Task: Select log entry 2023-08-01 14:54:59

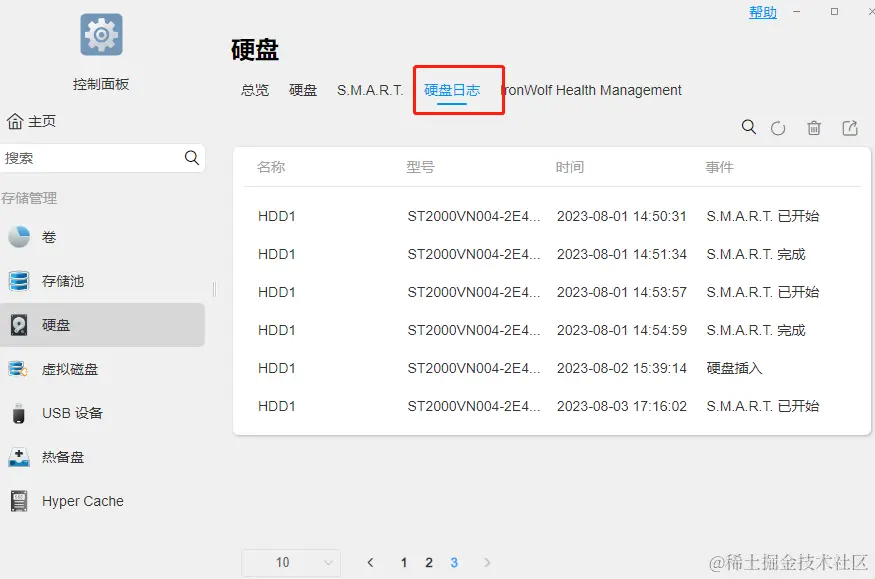Action: pyautogui.click(x=552, y=330)
